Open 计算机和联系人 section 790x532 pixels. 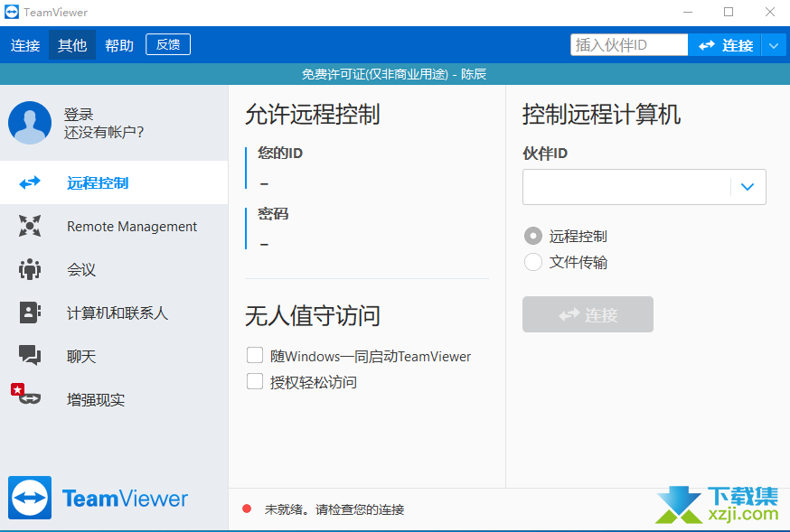(x=114, y=313)
